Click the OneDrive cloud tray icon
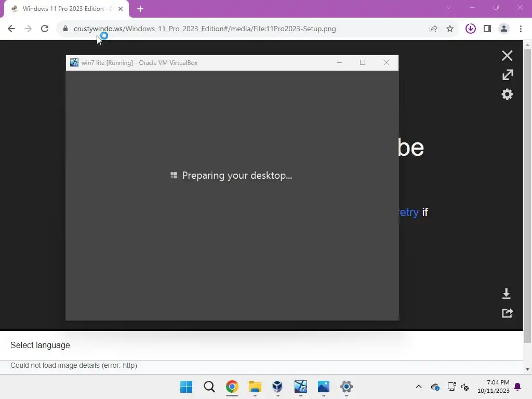532x399 pixels. pyautogui.click(x=435, y=387)
